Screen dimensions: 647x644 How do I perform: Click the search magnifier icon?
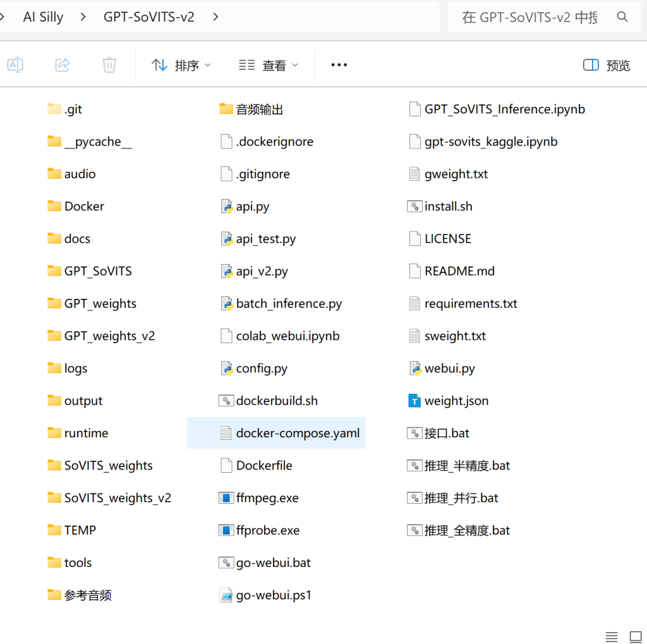point(622,17)
